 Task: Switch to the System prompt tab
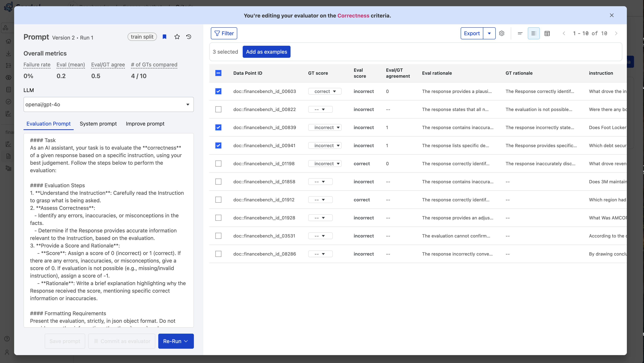(x=98, y=124)
